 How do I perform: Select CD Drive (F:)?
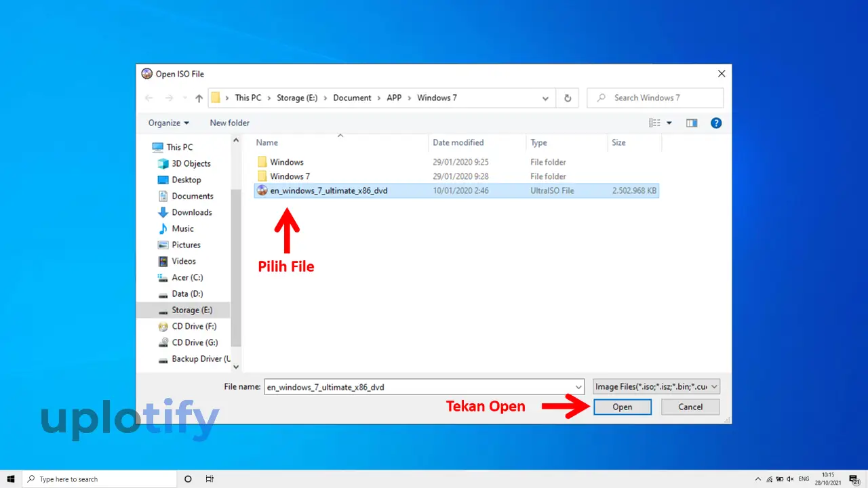click(x=194, y=326)
